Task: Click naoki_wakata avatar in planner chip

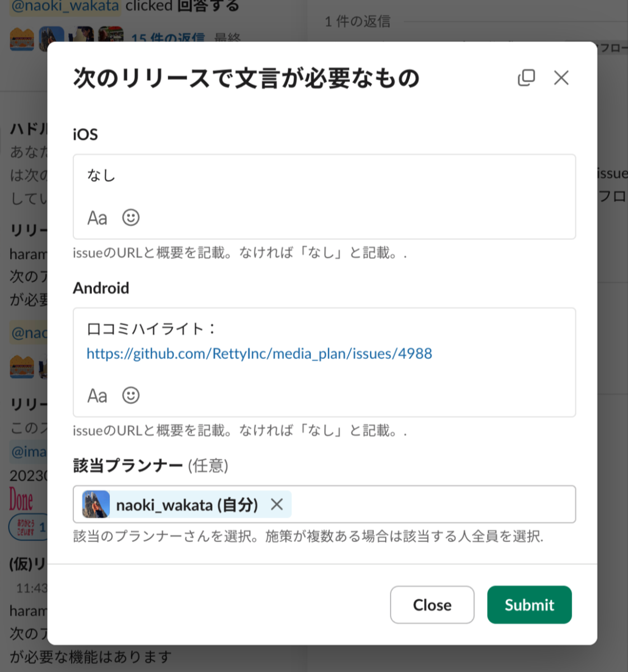Action: pyautogui.click(x=96, y=504)
